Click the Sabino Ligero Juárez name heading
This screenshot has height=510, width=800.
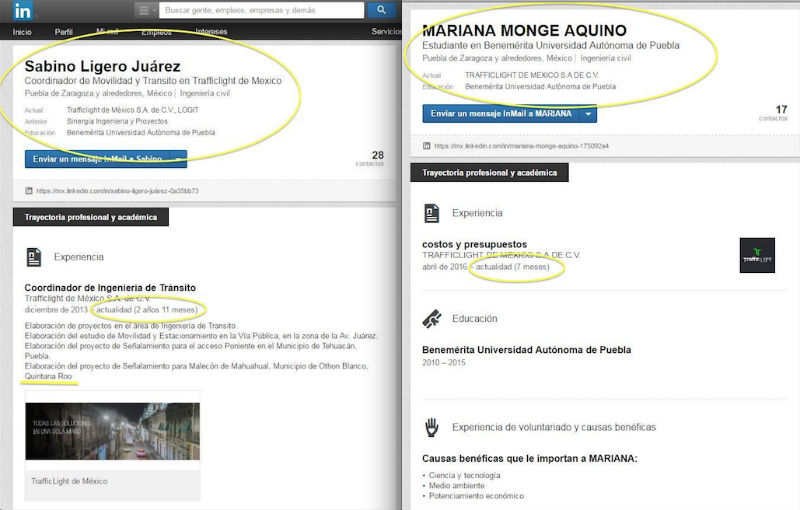103,66
